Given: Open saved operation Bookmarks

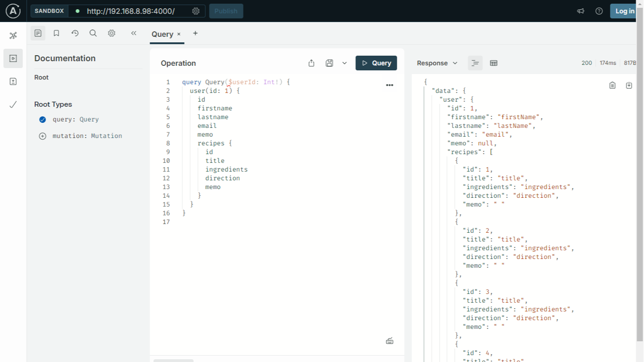Looking at the screenshot, I should tap(56, 33).
